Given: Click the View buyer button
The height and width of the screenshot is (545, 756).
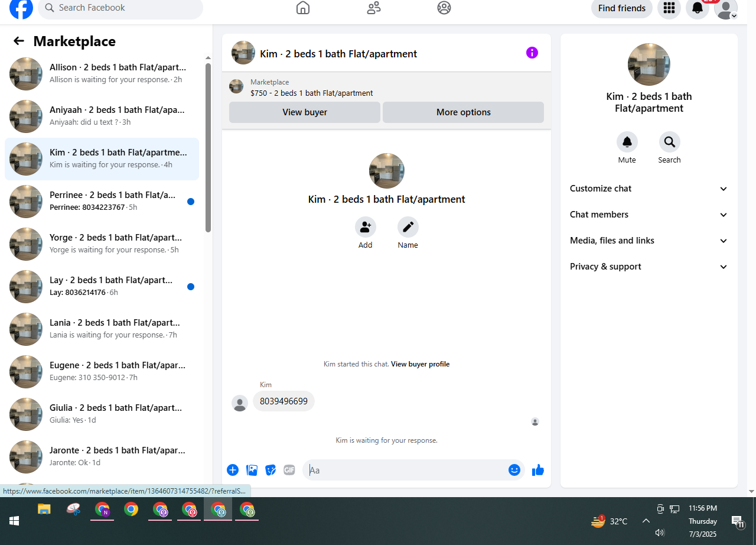Looking at the screenshot, I should pyautogui.click(x=305, y=112).
